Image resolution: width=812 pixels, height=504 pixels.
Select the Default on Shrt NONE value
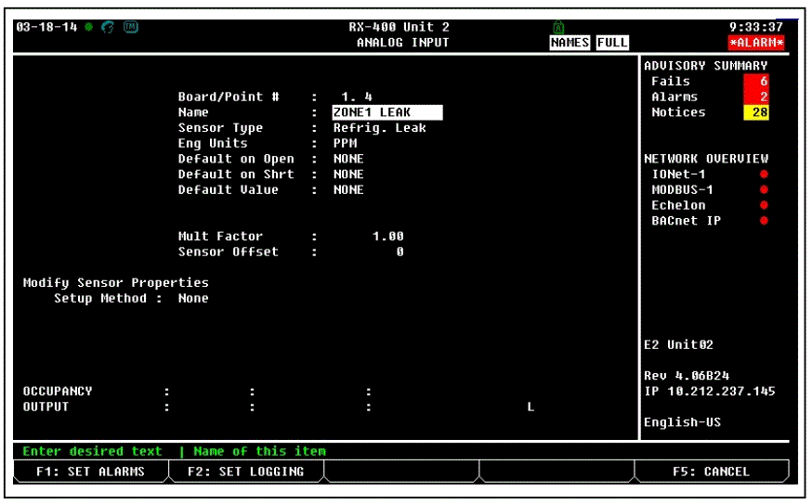348,174
